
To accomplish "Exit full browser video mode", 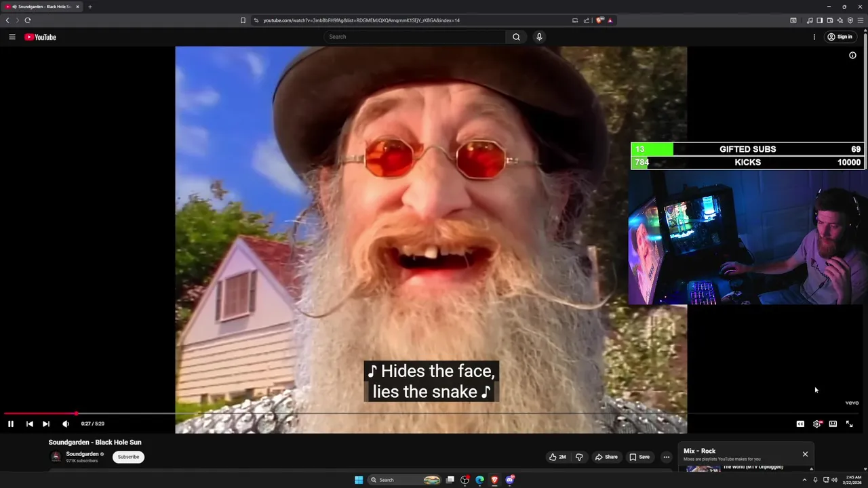I will (849, 424).
